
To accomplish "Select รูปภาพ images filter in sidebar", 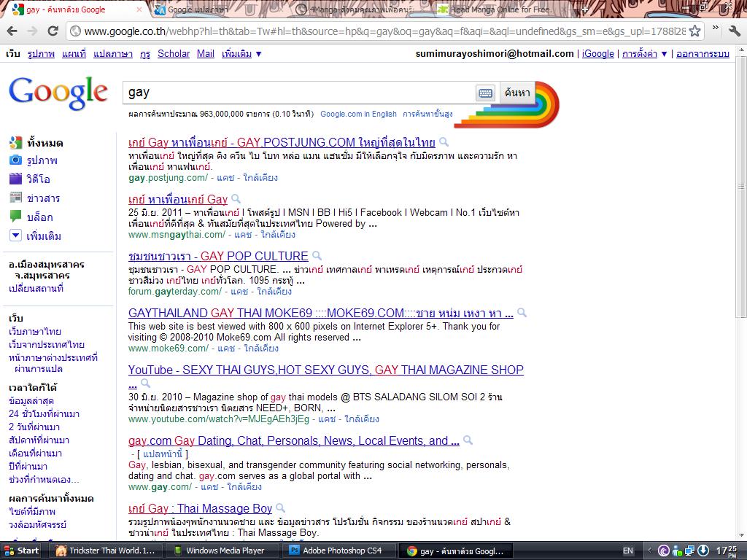I will click(x=34, y=160).
